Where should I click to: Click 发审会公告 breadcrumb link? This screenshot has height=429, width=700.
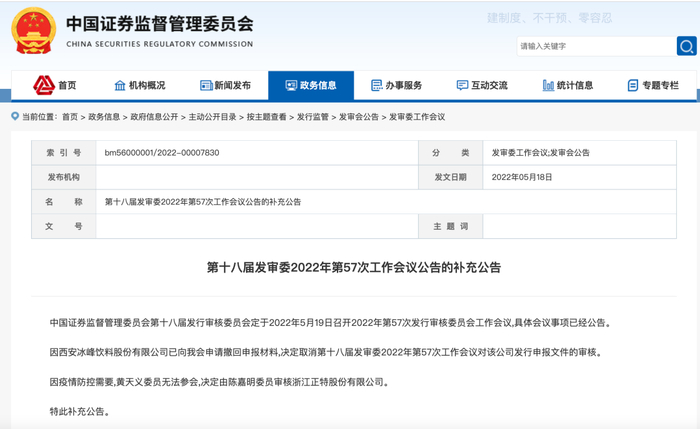(x=359, y=117)
